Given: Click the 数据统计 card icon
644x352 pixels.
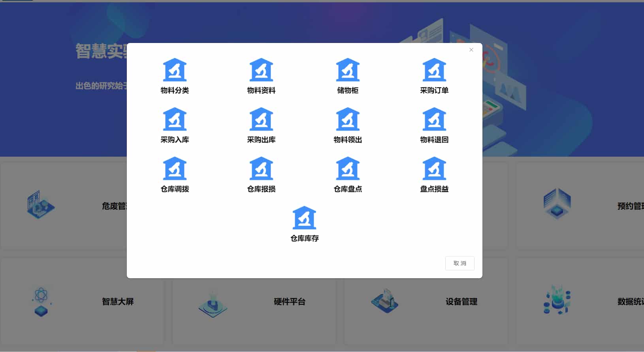Looking at the screenshot, I should [557, 300].
